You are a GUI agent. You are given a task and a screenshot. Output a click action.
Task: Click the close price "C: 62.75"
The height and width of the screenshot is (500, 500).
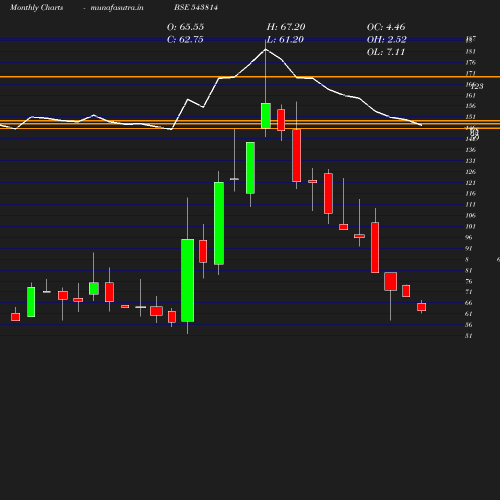(185, 40)
